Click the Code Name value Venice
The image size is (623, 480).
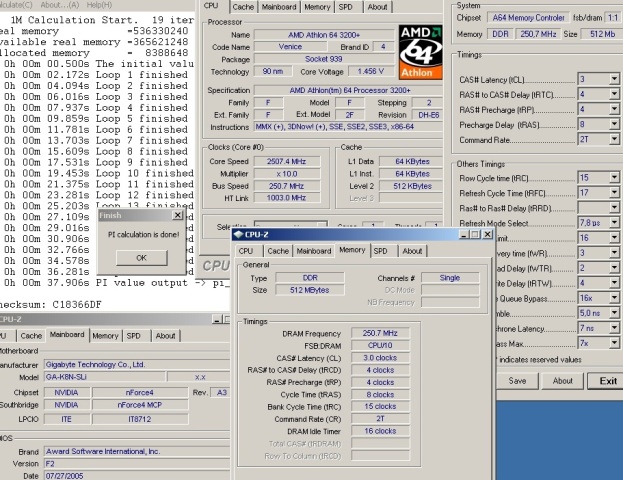290,47
